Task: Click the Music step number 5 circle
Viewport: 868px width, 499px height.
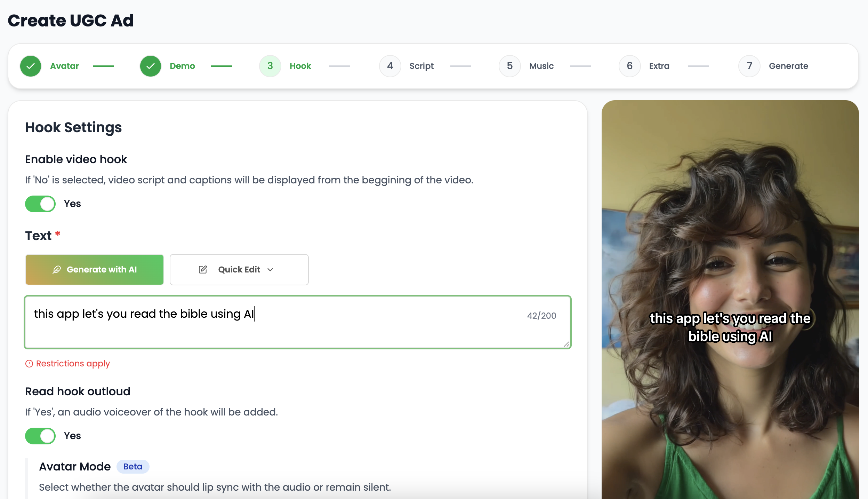Action: (509, 66)
